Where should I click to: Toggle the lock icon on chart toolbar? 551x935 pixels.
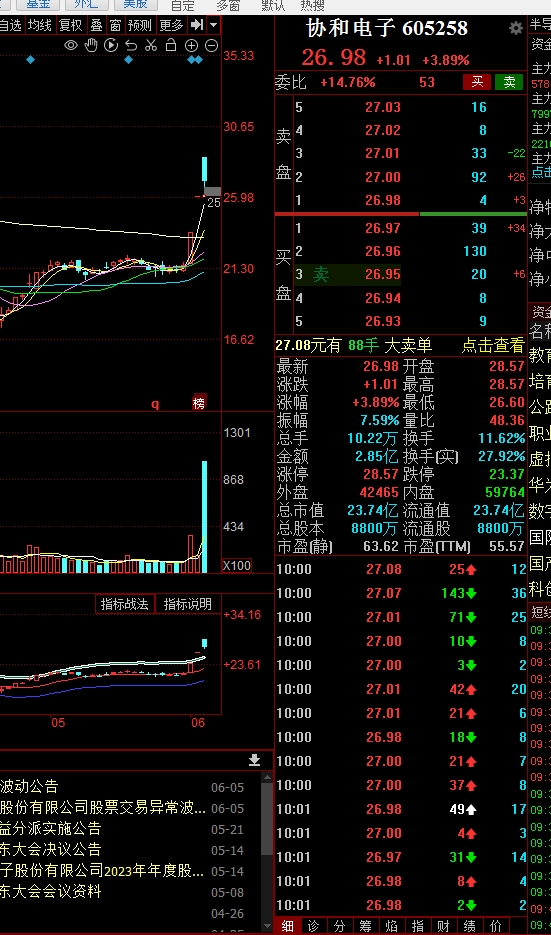[171, 45]
